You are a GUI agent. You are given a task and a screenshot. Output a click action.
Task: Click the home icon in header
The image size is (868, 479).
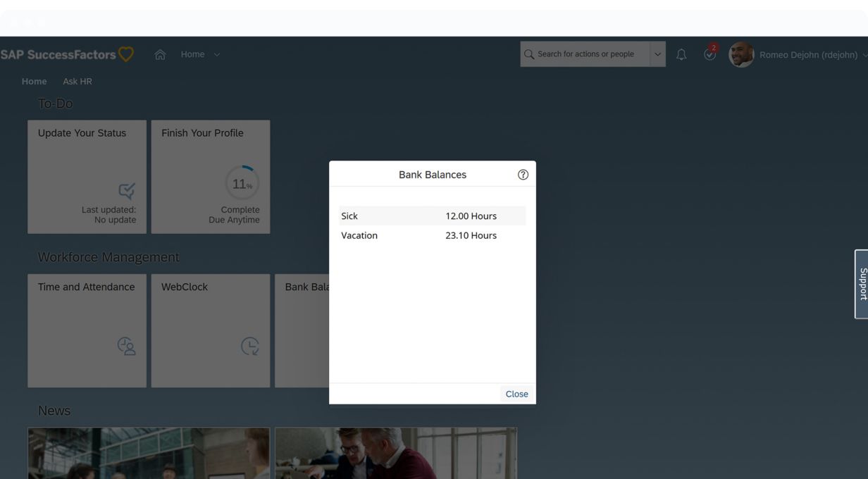click(x=160, y=55)
